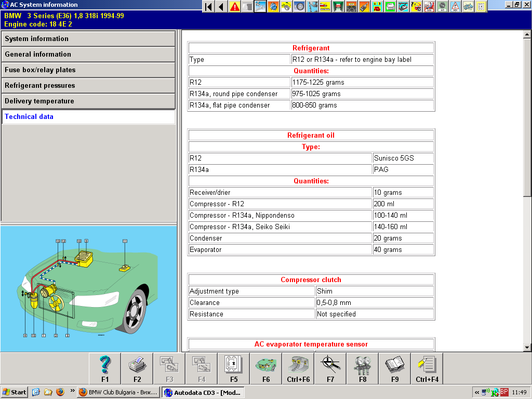Select the System information section

pyautogui.click(x=88, y=38)
